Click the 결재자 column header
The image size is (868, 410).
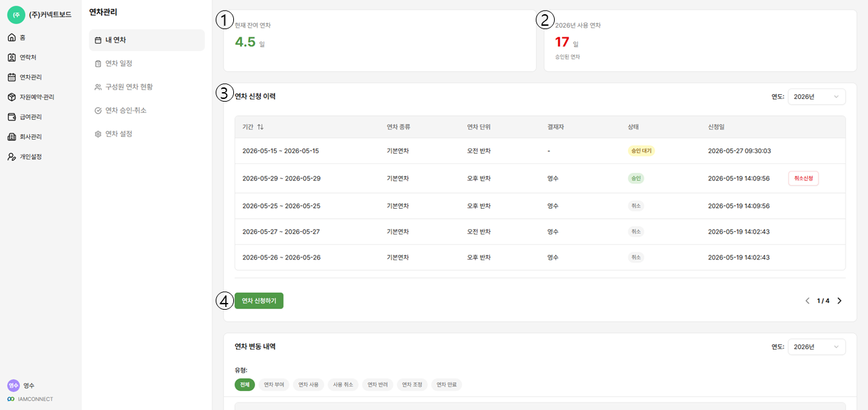[555, 127]
